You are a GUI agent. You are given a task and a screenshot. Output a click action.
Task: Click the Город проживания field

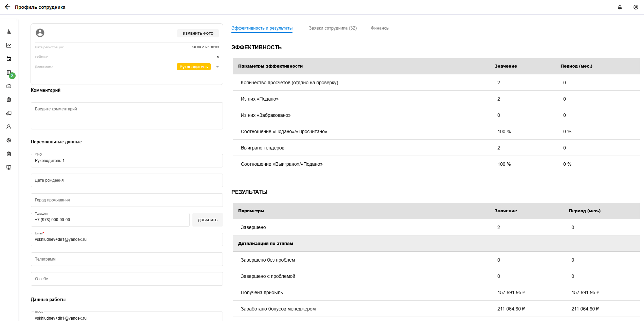(127, 200)
